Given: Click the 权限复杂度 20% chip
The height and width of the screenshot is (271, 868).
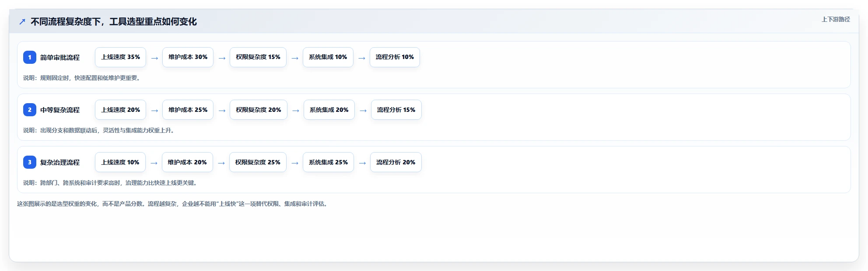Looking at the screenshot, I should pyautogui.click(x=259, y=110).
